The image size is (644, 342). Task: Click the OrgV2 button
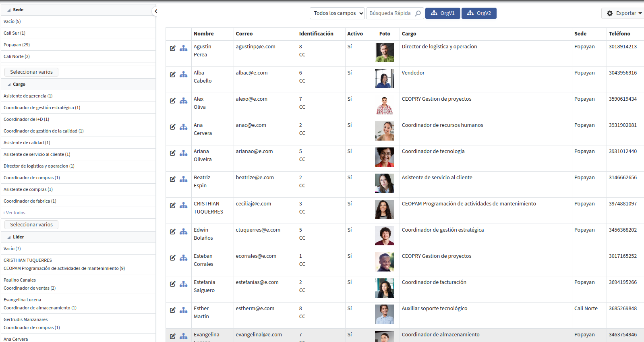478,13
